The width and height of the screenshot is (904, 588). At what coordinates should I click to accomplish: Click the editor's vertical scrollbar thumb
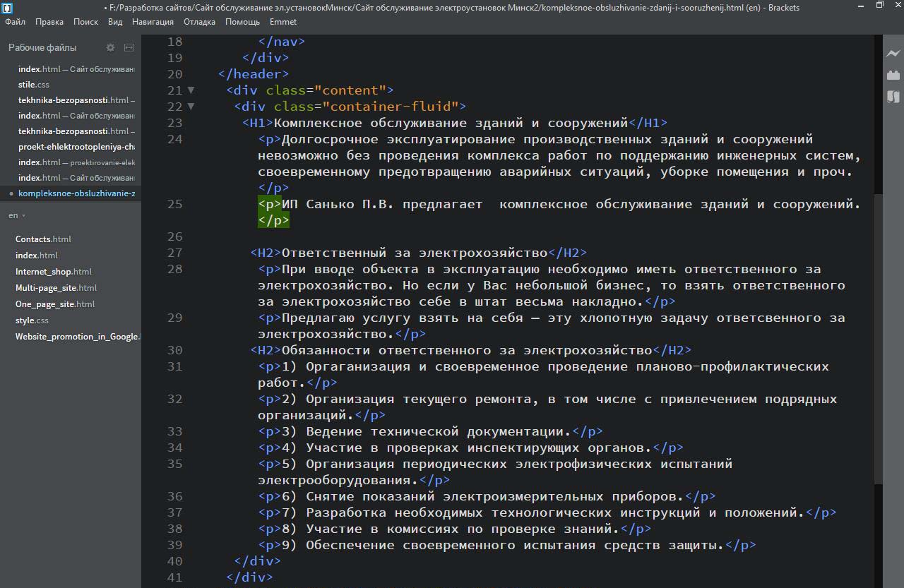[878, 339]
